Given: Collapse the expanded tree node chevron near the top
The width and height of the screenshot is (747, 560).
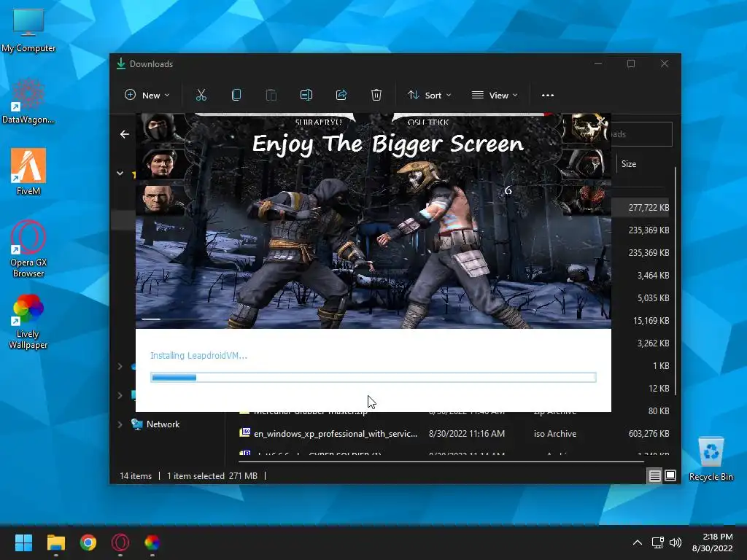Looking at the screenshot, I should pyautogui.click(x=120, y=174).
